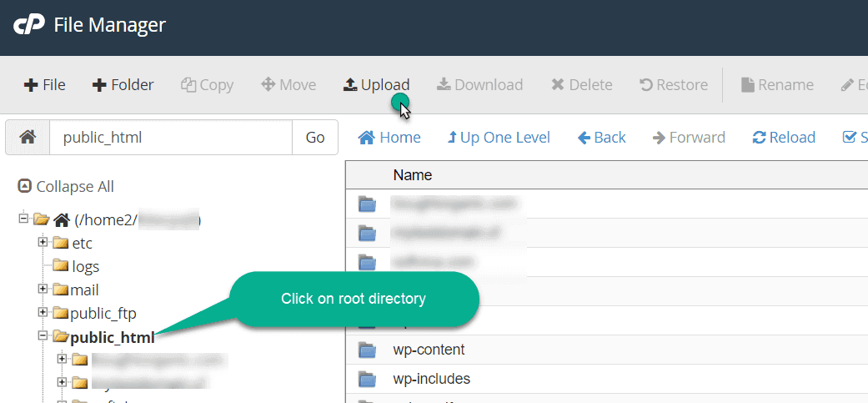This screenshot has height=403, width=868.
Task: Collapse the /home2 root tree node
Action: coord(23,219)
